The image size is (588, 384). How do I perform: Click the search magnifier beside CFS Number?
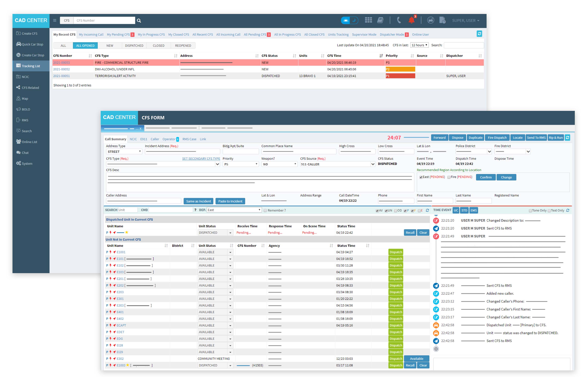[139, 21]
